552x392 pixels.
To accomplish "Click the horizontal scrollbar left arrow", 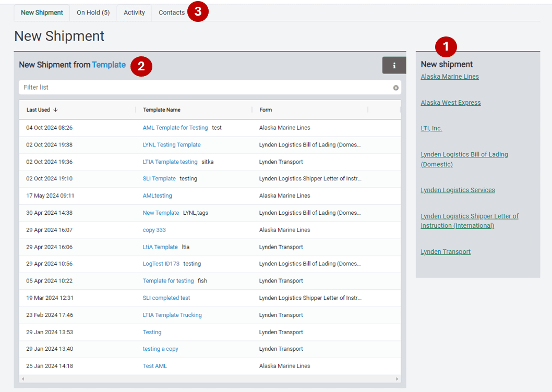I will click(23, 379).
